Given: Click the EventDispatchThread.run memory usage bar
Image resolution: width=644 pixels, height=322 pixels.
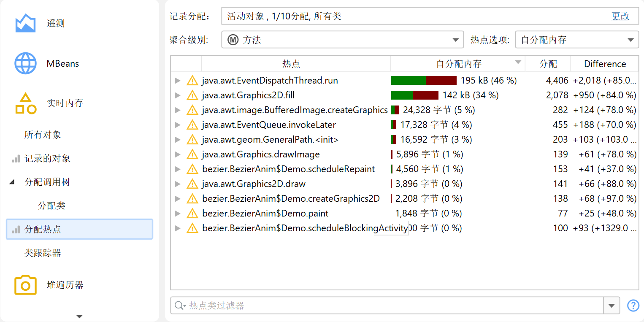Looking at the screenshot, I should pos(424,81).
